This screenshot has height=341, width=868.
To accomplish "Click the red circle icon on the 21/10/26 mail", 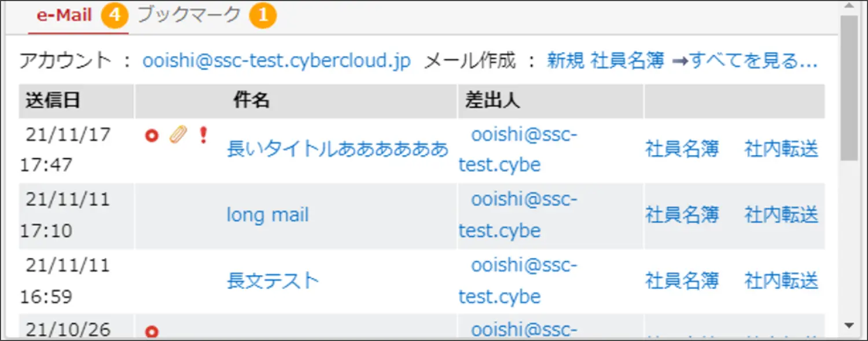I will point(152,332).
